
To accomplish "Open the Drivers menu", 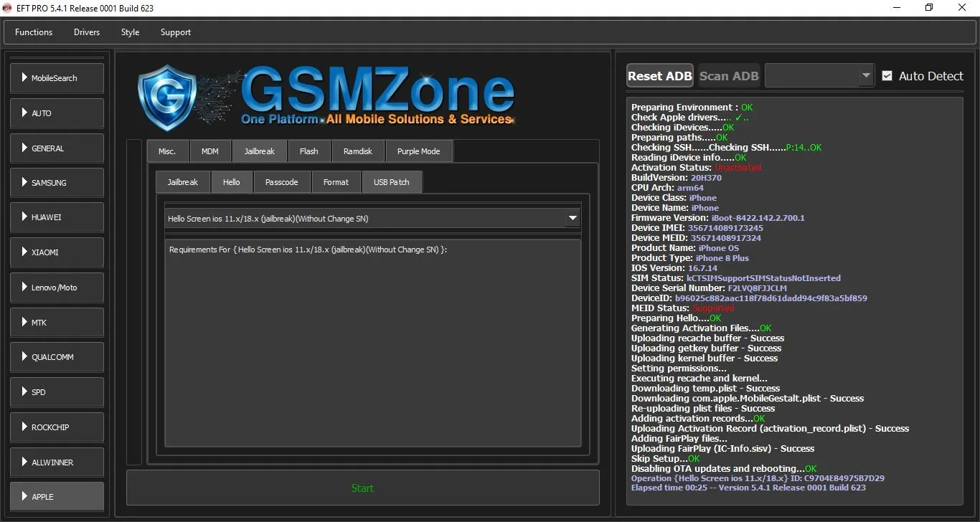I will [87, 32].
